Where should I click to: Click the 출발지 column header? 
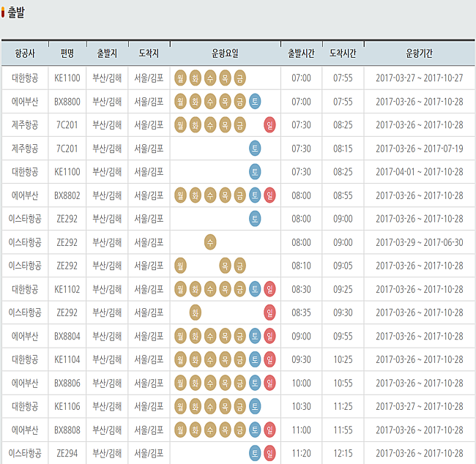(107, 53)
